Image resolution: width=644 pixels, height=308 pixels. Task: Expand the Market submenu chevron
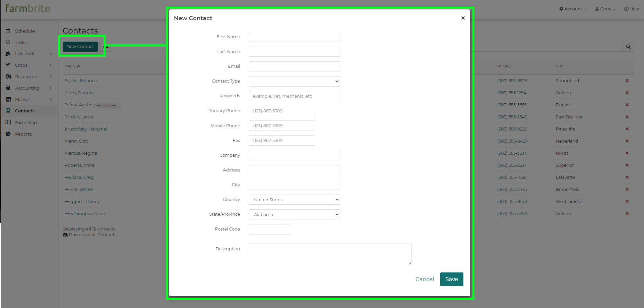(51, 99)
